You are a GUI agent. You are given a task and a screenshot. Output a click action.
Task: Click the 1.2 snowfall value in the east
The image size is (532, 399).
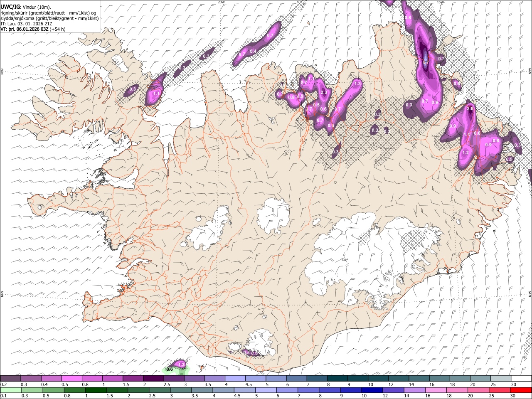click(465, 153)
